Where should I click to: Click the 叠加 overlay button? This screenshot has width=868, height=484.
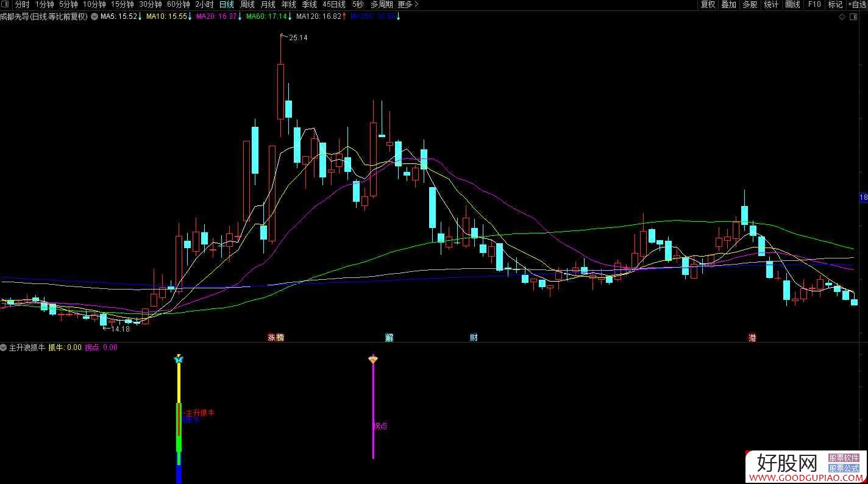pos(728,4)
